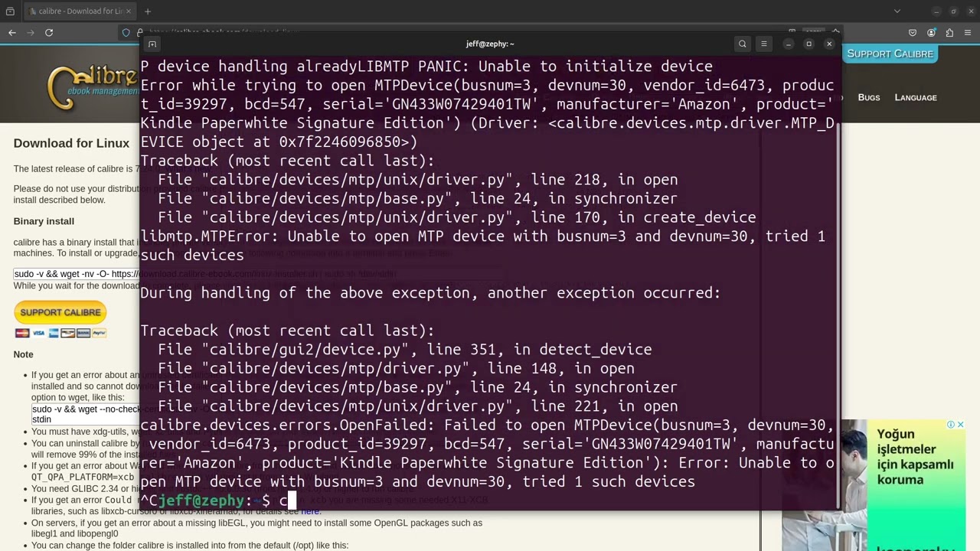Image resolution: width=980 pixels, height=551 pixels.
Task: Close the jeff@zephy terminal window
Action: (829, 44)
